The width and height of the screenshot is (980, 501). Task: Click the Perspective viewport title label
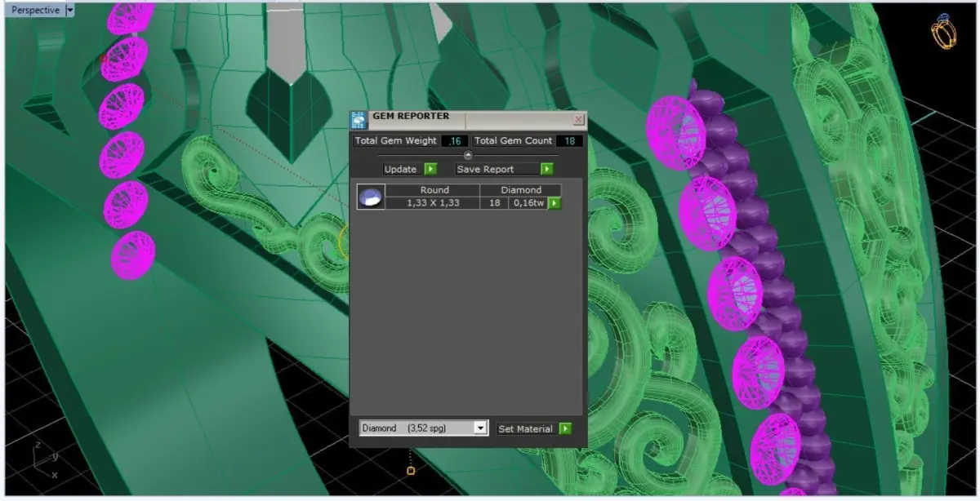(36, 10)
